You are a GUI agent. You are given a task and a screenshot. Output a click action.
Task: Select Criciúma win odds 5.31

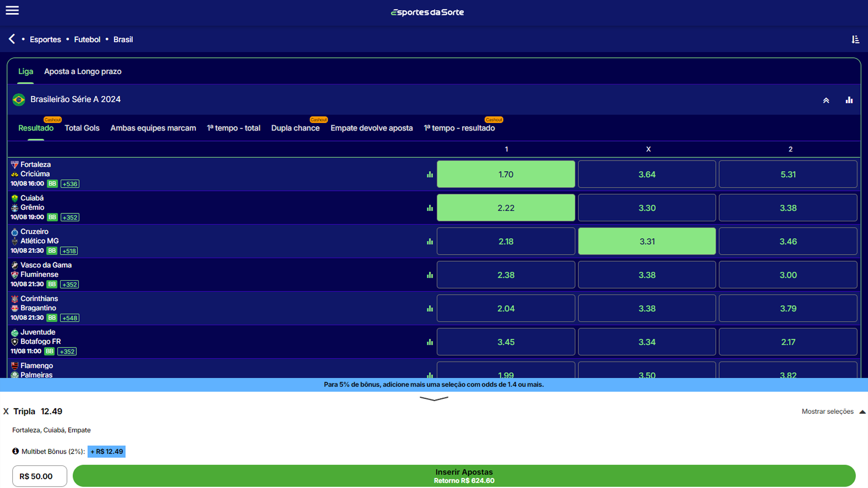788,174
